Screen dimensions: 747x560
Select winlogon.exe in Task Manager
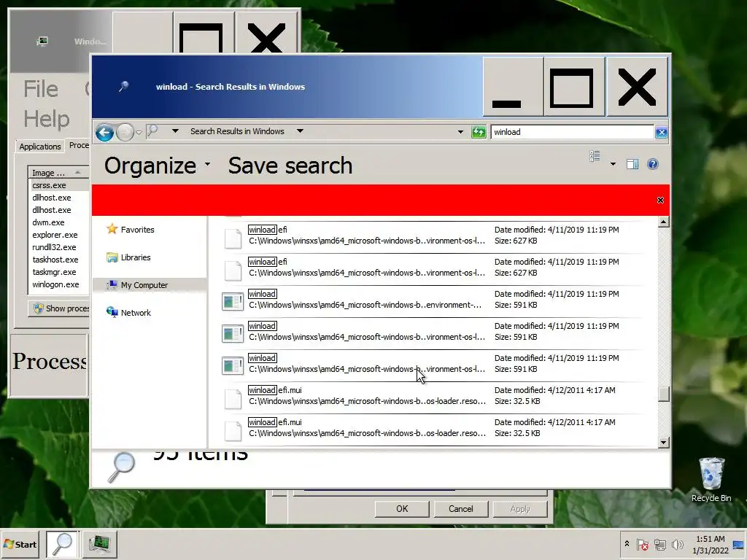(55, 284)
